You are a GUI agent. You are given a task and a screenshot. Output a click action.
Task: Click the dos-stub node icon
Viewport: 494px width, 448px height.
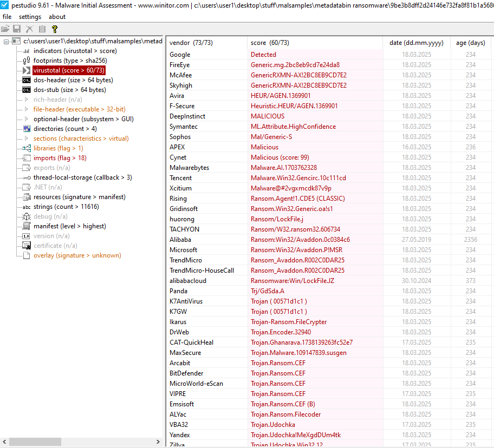pyautogui.click(x=27, y=90)
